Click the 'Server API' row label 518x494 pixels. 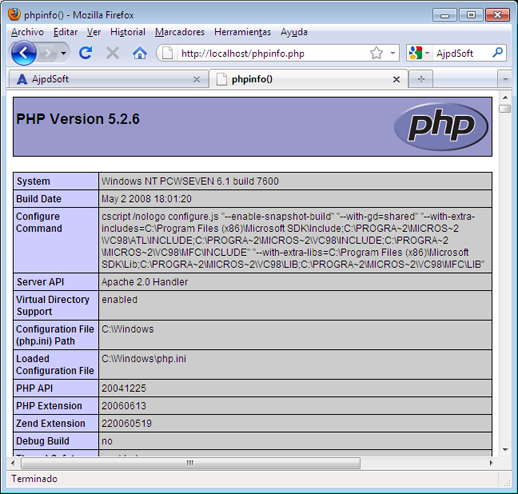pos(40,282)
